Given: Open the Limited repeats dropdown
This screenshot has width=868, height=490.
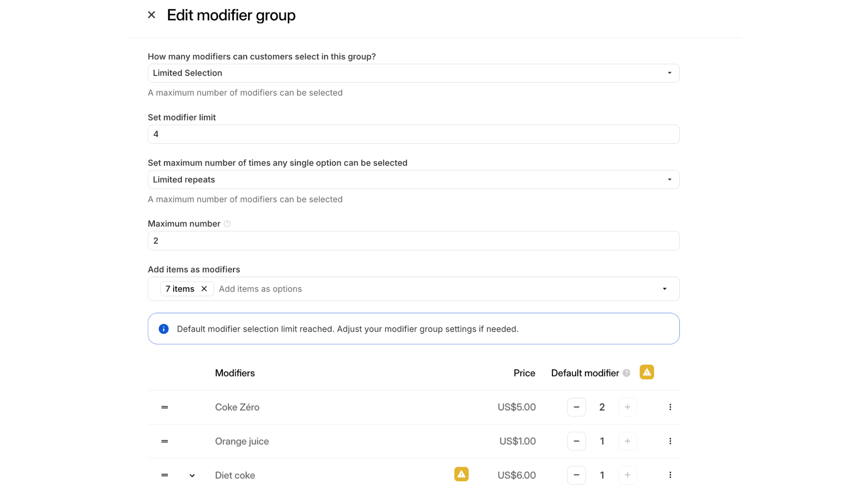Looking at the screenshot, I should point(413,180).
